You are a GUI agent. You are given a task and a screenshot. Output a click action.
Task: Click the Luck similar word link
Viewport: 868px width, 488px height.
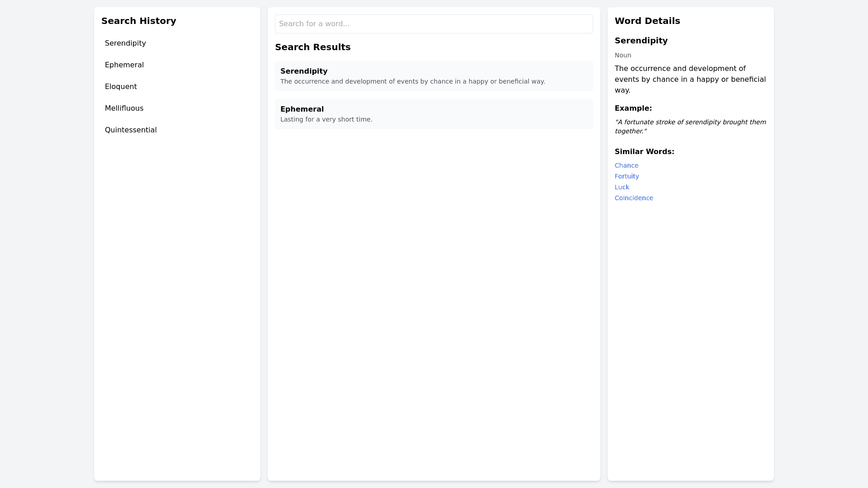[622, 187]
